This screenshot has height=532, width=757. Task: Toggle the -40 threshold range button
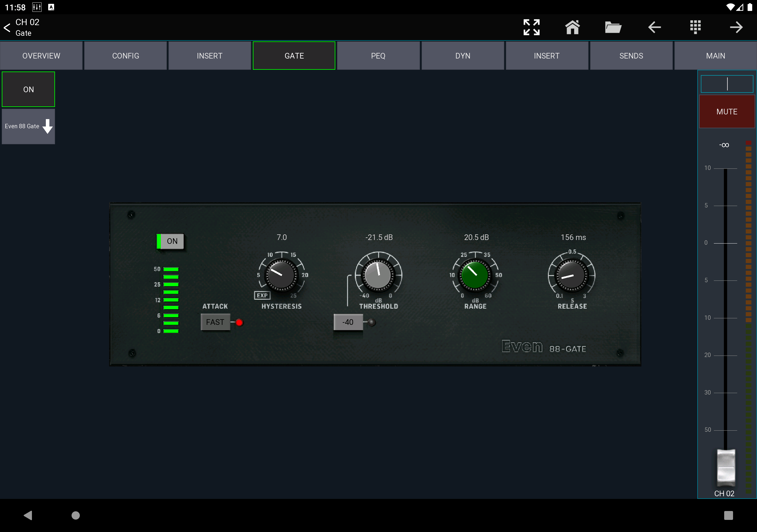[348, 322]
